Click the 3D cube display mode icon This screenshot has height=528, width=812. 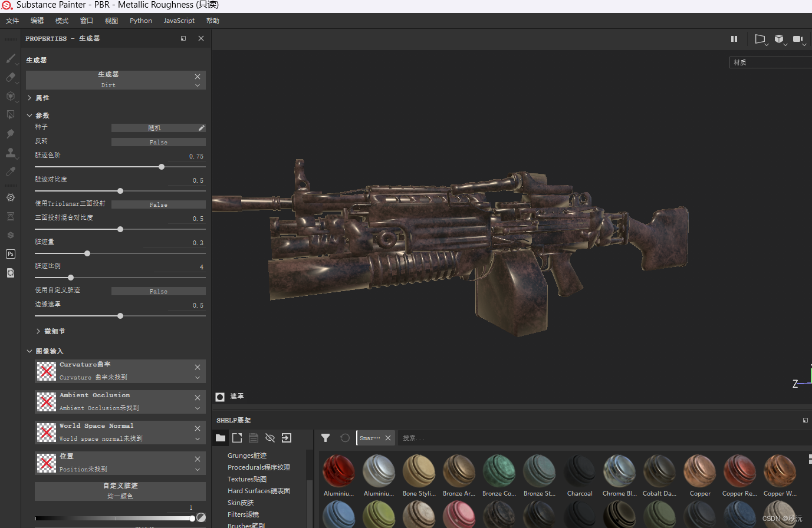(x=779, y=39)
